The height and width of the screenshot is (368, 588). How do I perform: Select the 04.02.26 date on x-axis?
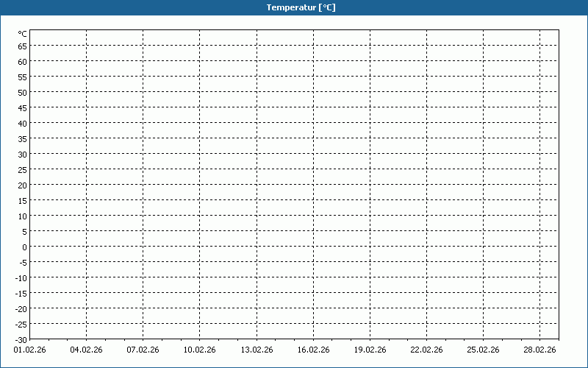(86, 350)
